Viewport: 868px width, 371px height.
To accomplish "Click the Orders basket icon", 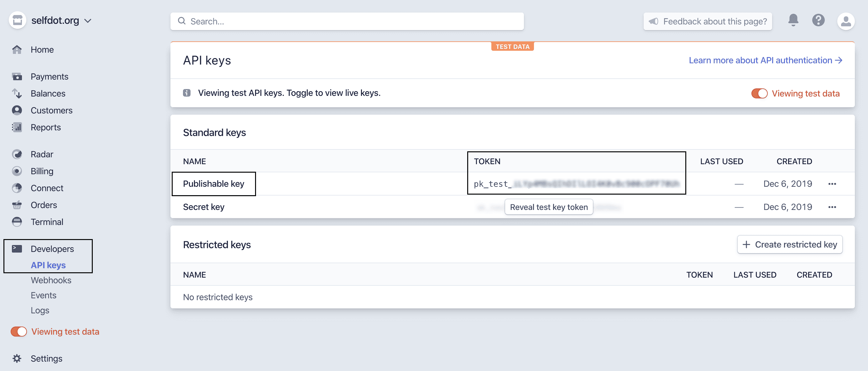I will click(17, 205).
